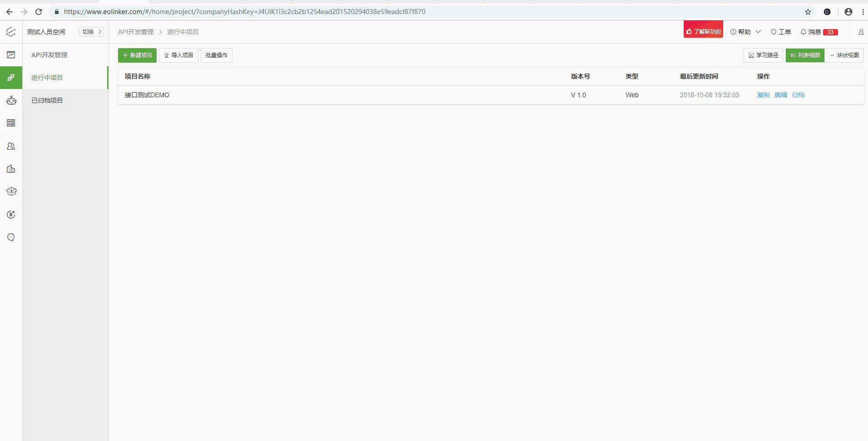Go back with the browser back arrow
The image size is (868, 441).
pyautogui.click(x=10, y=12)
